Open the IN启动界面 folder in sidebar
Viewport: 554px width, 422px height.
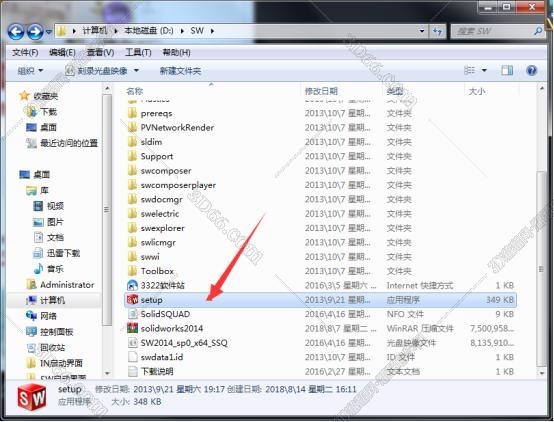point(61,363)
